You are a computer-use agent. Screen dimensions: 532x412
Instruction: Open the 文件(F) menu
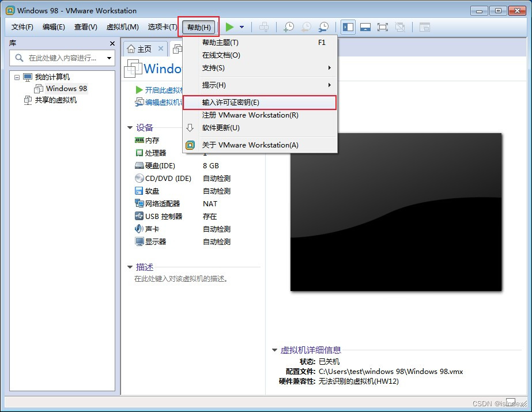coord(22,27)
